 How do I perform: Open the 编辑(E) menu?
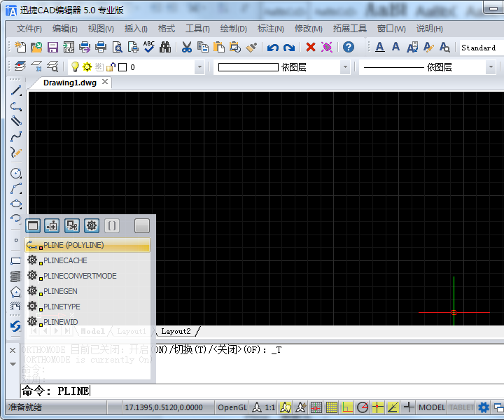coord(65,29)
